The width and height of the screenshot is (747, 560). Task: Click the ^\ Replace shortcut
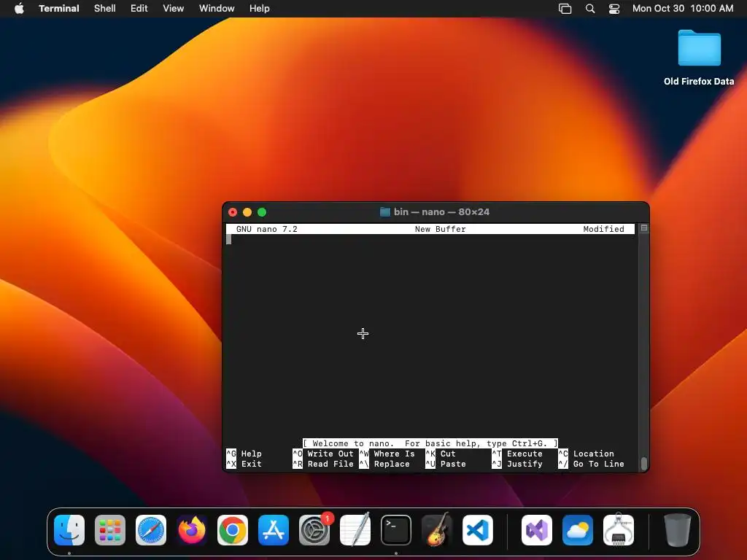[385, 464]
